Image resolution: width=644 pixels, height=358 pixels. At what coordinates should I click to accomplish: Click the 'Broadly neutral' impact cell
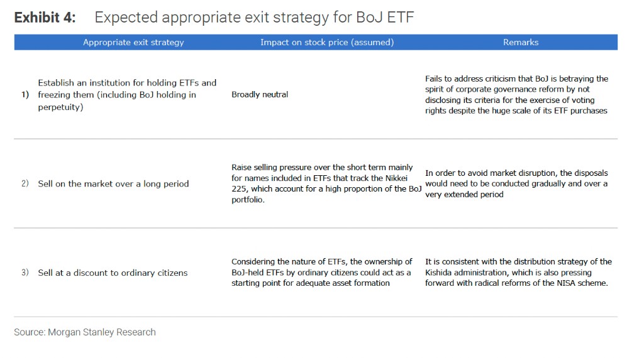pos(260,95)
